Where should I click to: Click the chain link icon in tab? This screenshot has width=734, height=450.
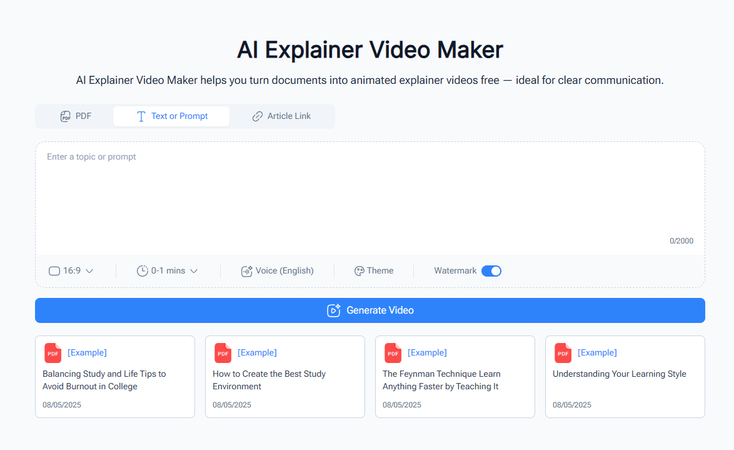(x=257, y=116)
